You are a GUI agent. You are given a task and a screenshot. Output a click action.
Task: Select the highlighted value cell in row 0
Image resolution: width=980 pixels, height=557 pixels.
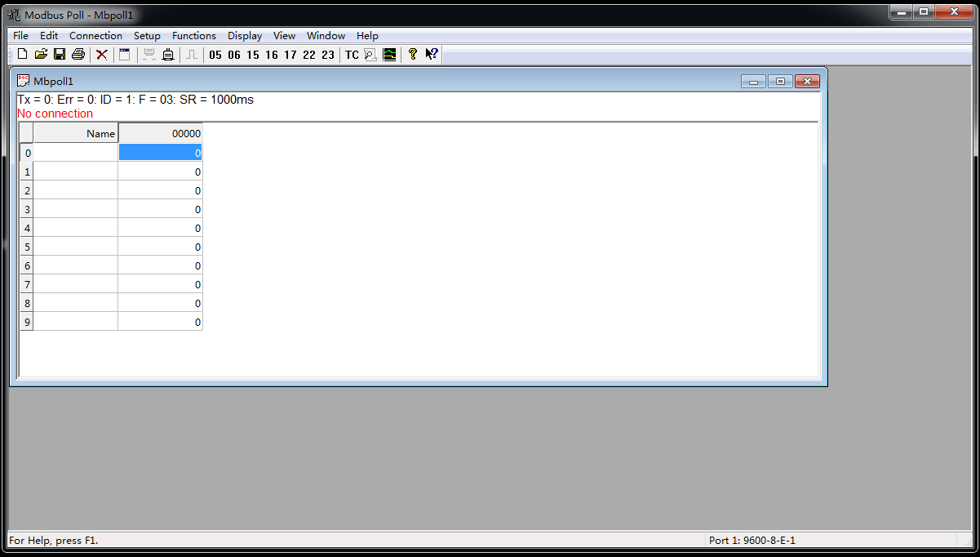[x=161, y=153]
